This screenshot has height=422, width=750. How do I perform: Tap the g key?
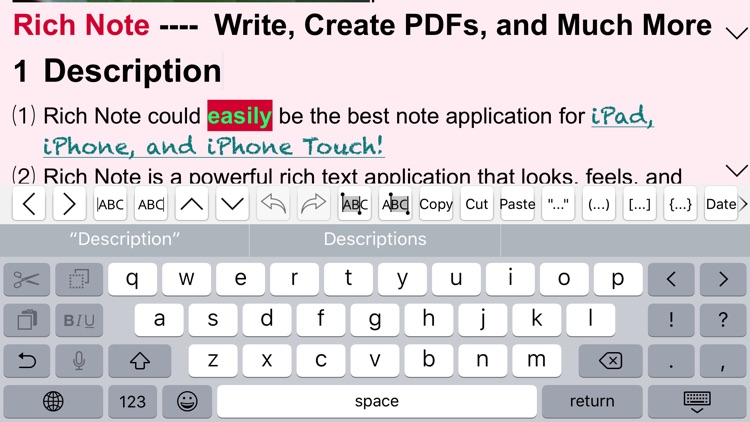pyautogui.click(x=375, y=320)
